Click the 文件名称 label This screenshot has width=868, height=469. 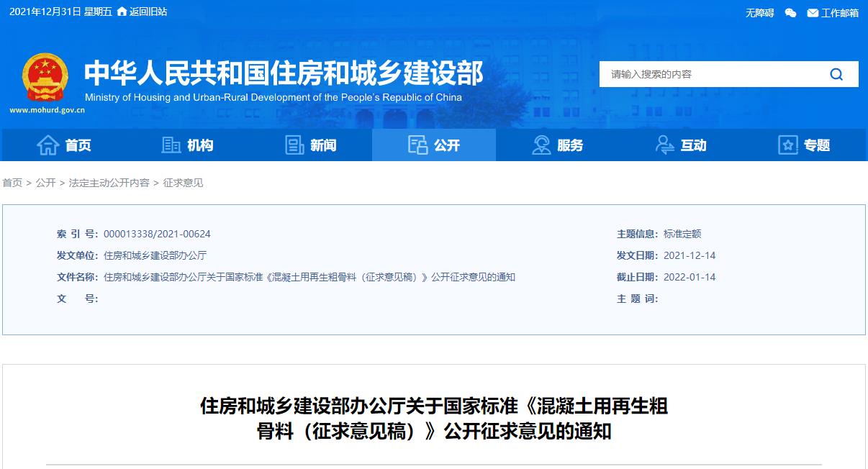pos(77,277)
